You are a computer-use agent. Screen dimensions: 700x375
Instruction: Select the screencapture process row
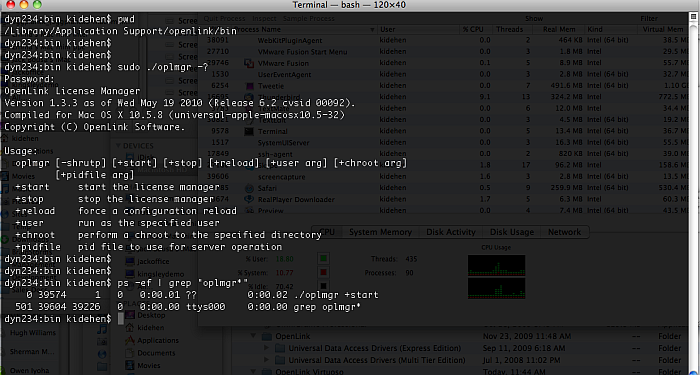[x=442, y=177]
